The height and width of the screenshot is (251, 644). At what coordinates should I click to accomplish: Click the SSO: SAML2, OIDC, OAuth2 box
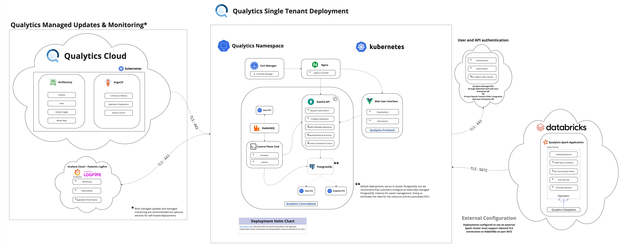pyautogui.click(x=482, y=77)
